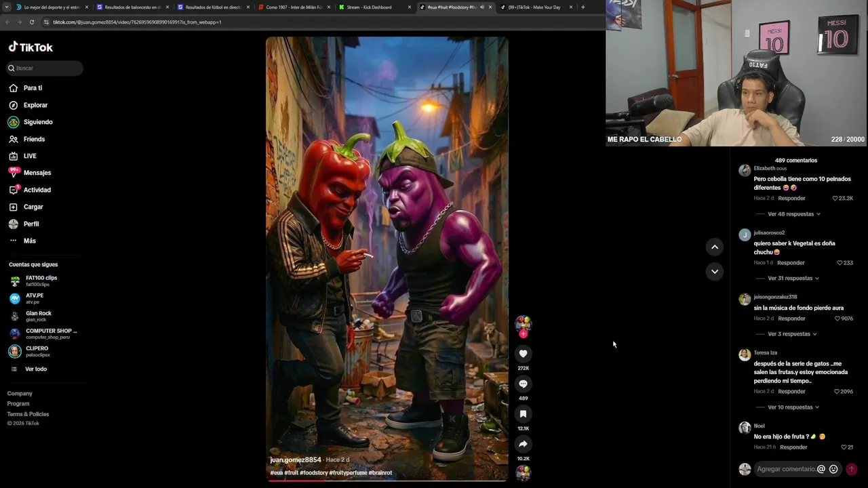Expand Ver 3 respuestas

(792, 334)
